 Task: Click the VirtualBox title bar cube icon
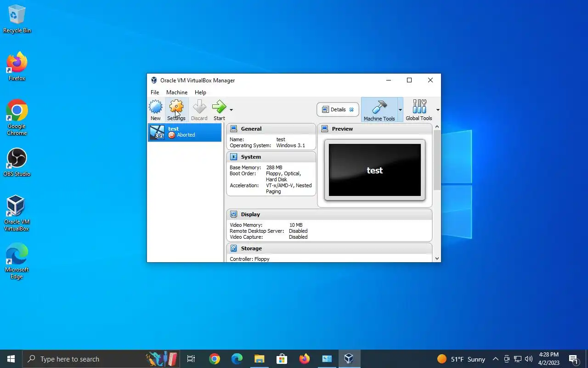154,80
